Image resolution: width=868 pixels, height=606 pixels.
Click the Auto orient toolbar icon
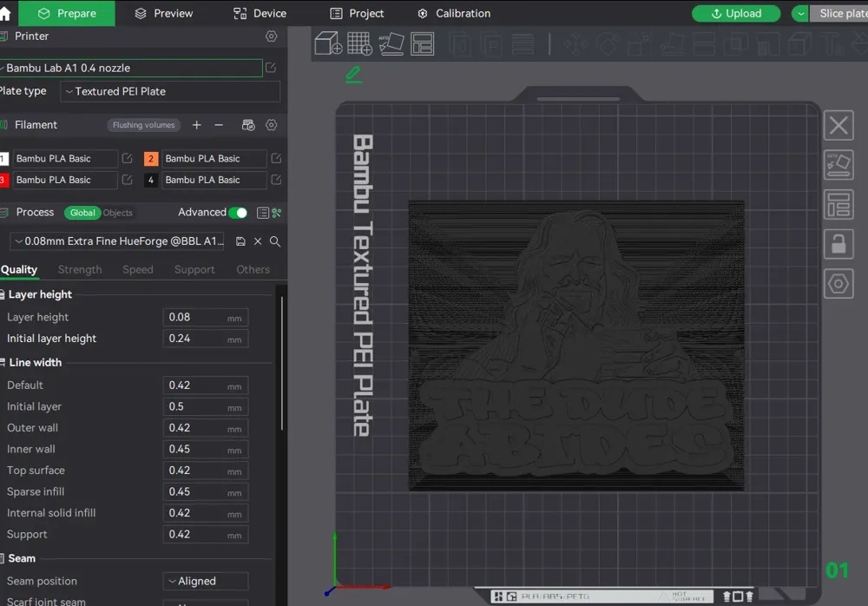[x=391, y=43]
